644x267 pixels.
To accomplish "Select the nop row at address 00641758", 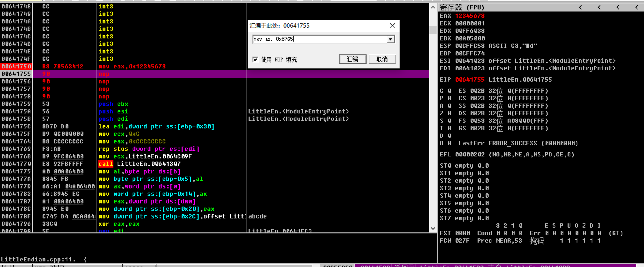I will [x=215, y=96].
